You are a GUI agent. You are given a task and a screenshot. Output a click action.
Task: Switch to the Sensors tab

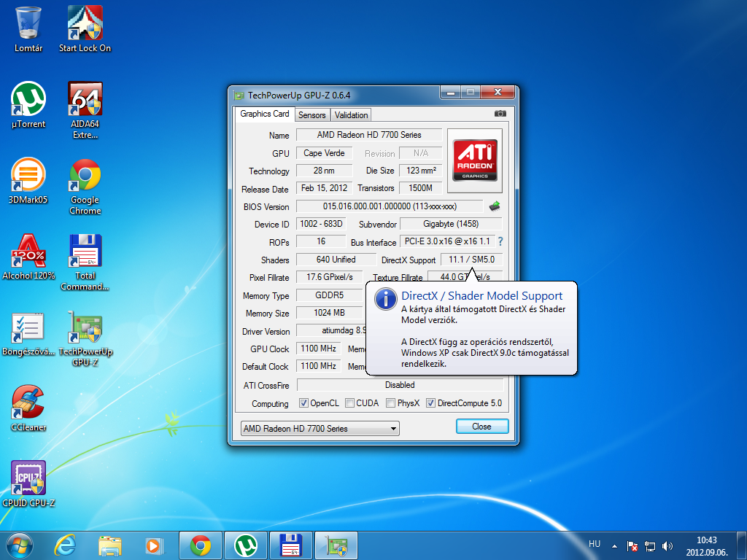pyautogui.click(x=312, y=114)
